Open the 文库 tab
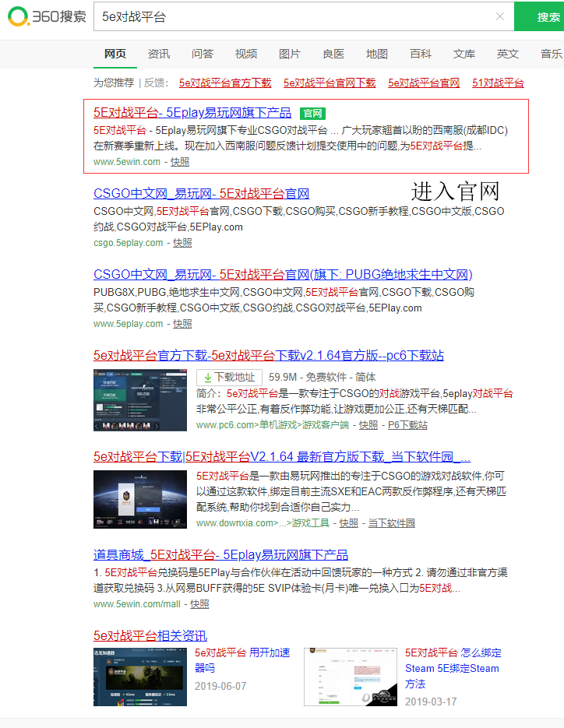 tap(464, 54)
